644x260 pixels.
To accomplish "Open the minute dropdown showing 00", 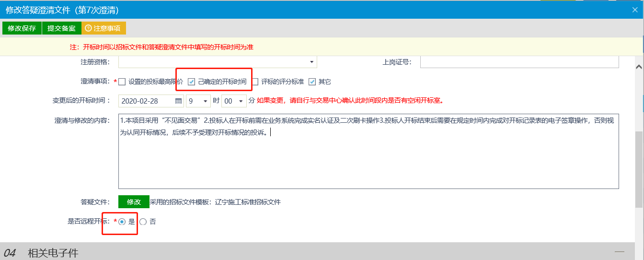I will tap(234, 101).
